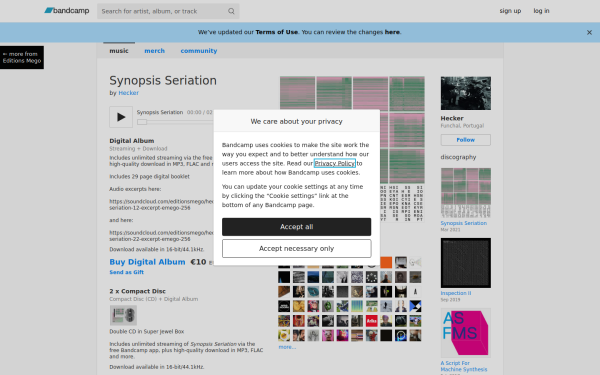The height and width of the screenshot is (375, 600).
Task: Open the Privacy Policy link
Action: (335, 163)
